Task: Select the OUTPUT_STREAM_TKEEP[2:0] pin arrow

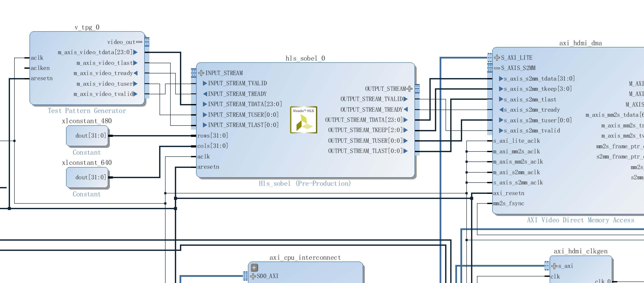Action: (405, 130)
